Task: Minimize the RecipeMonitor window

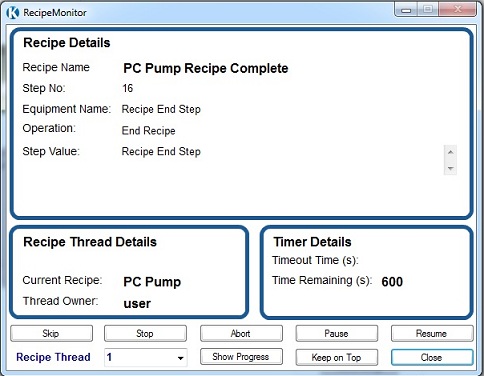Action: tap(406, 9)
